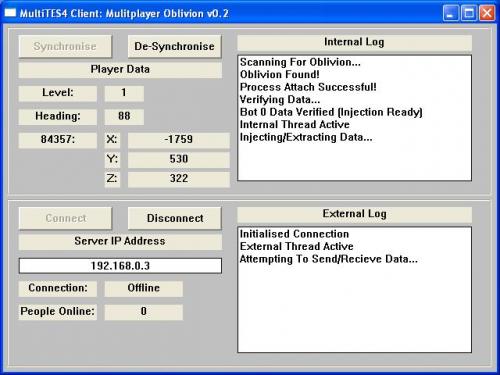Click the Level: label
500x375 pixels.
pos(58,93)
